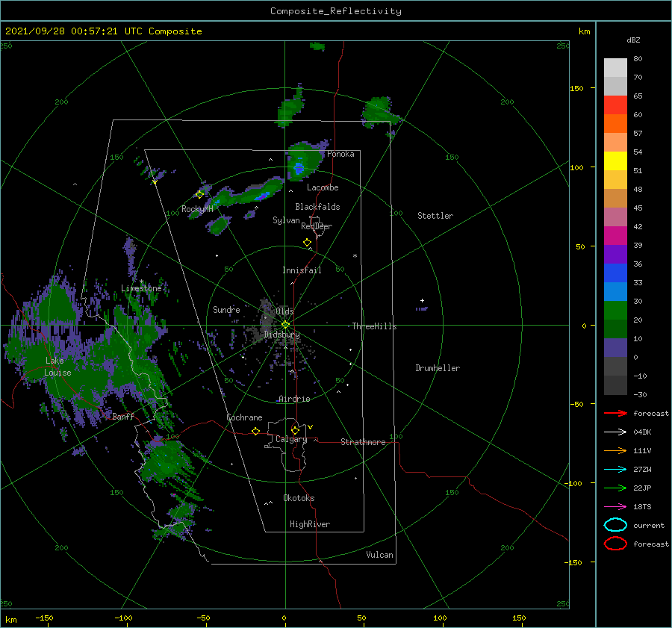The image size is (672, 628).
Task: Click the RockyMH label on map
Action: point(197,209)
